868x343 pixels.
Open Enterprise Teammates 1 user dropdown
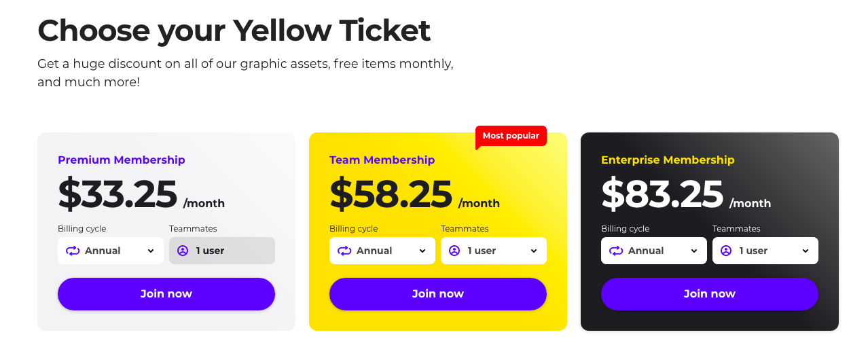(765, 251)
